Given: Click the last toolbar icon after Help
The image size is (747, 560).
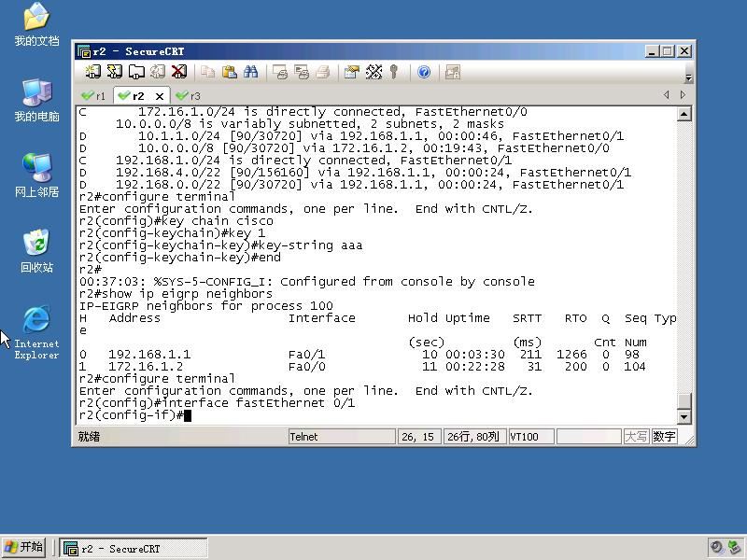Looking at the screenshot, I should tap(452, 72).
